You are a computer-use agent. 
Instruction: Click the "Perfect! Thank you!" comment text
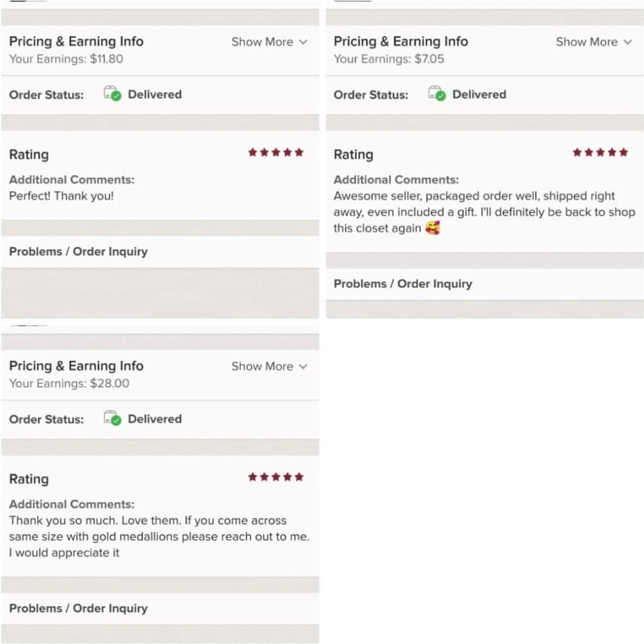(61, 196)
